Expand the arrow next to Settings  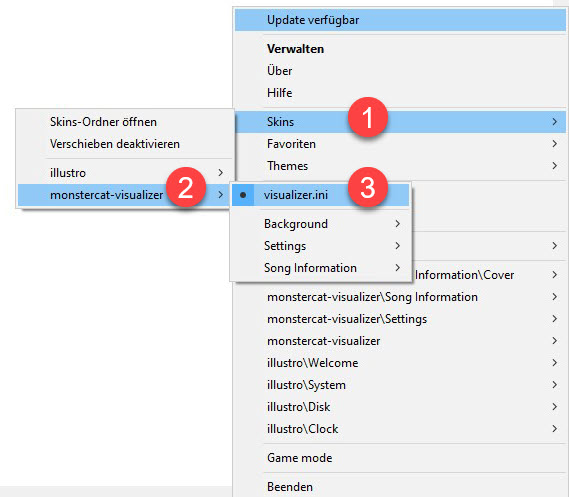click(x=398, y=246)
